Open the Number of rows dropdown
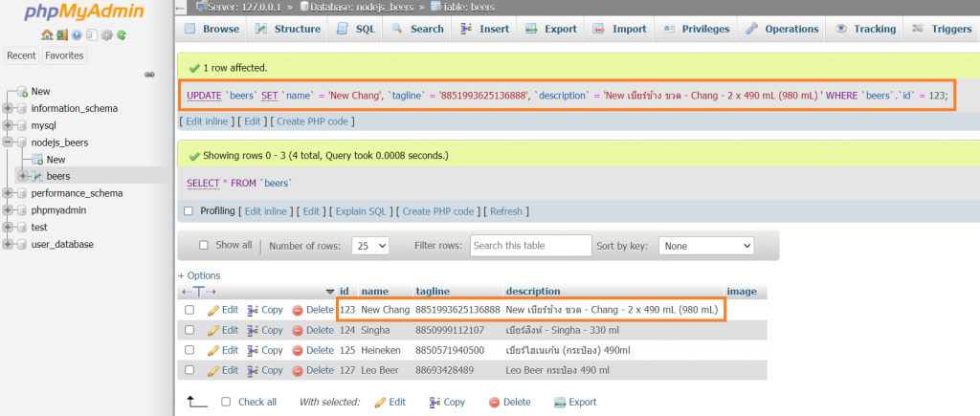The height and width of the screenshot is (416, 980). [370, 246]
